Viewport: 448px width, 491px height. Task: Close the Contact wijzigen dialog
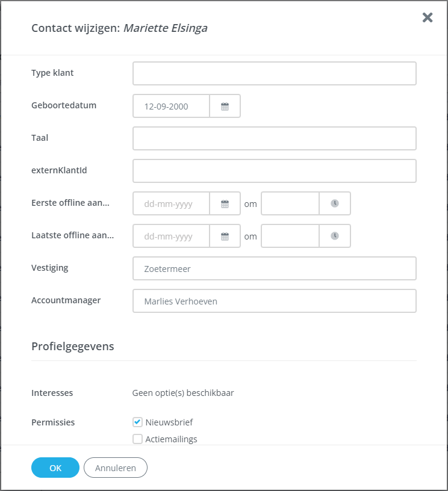(428, 17)
